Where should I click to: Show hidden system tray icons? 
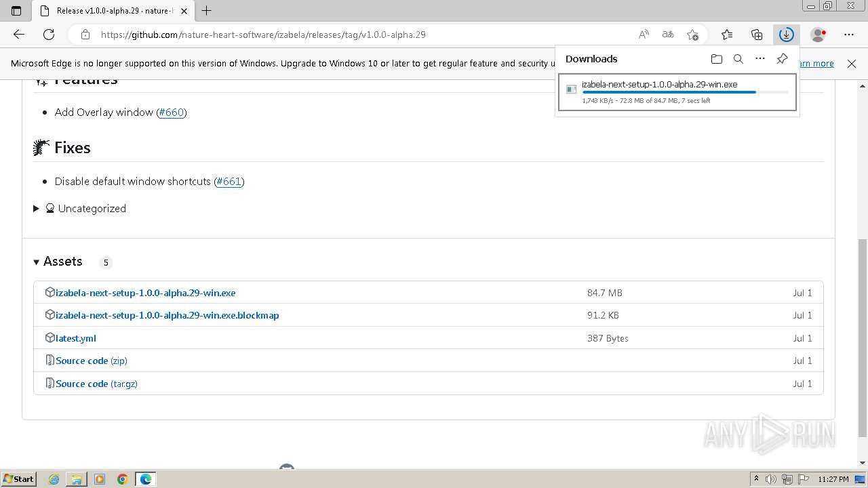coord(756,479)
